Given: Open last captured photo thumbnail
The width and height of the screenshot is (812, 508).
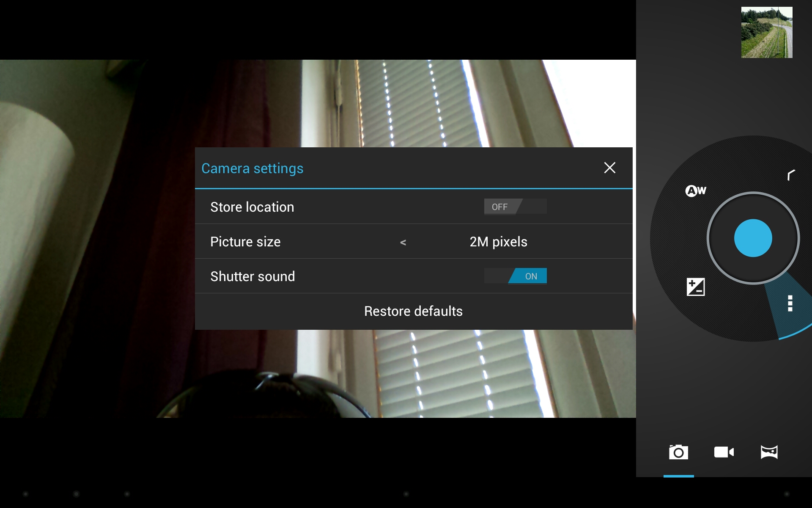Looking at the screenshot, I should coord(766,32).
